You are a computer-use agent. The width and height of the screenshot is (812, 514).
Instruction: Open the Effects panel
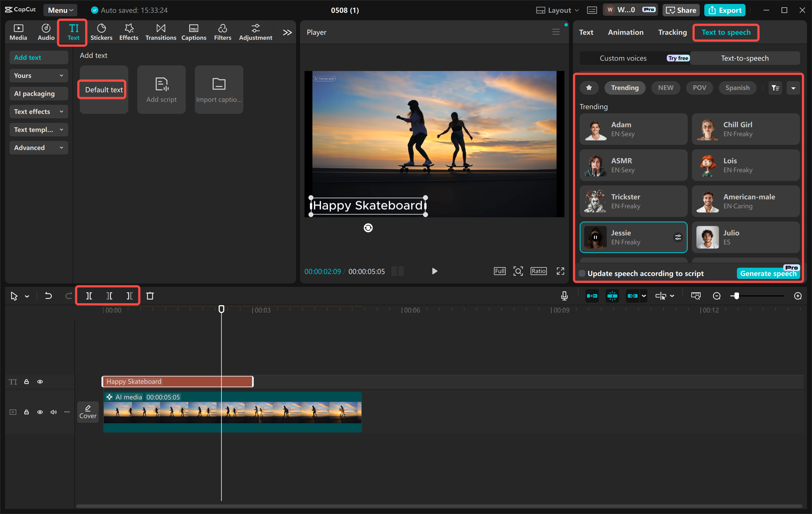[129, 32]
